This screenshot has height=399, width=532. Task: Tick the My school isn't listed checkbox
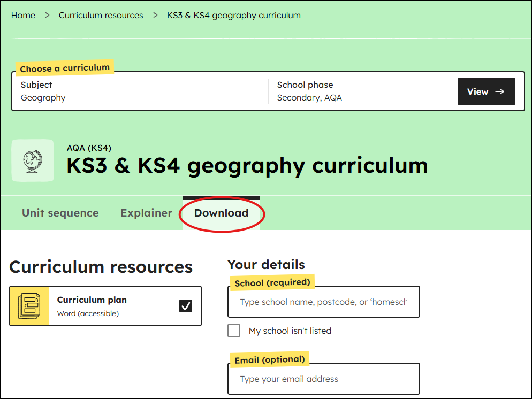pyautogui.click(x=234, y=331)
